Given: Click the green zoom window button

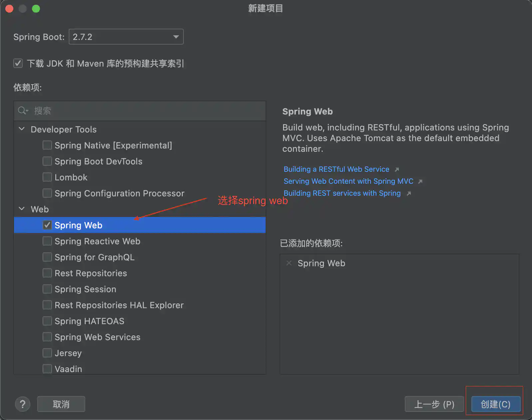Looking at the screenshot, I should (x=36, y=9).
